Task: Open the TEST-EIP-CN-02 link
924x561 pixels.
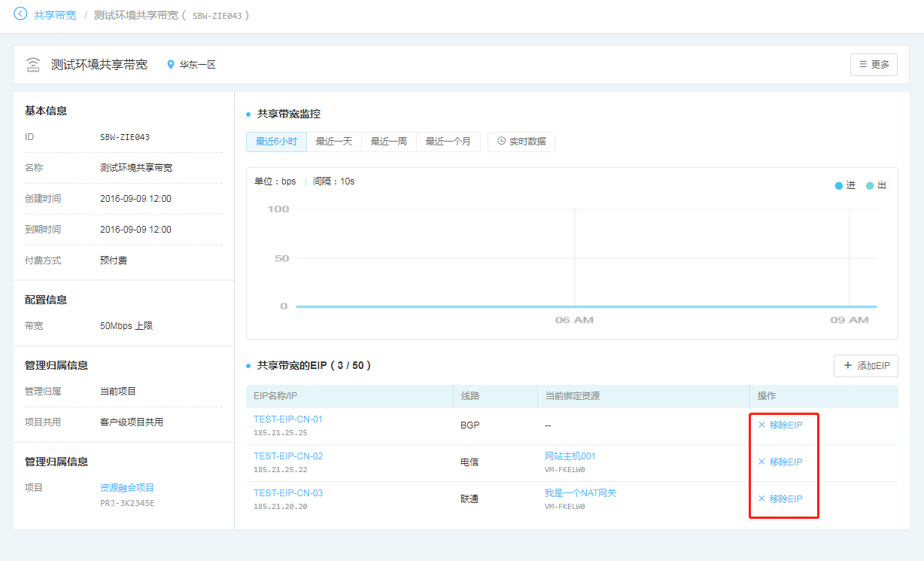Action: (x=288, y=456)
